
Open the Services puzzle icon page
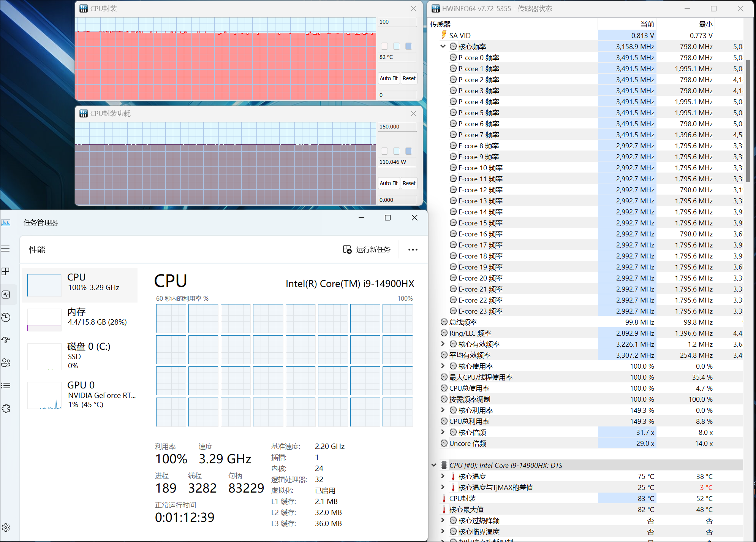6,409
